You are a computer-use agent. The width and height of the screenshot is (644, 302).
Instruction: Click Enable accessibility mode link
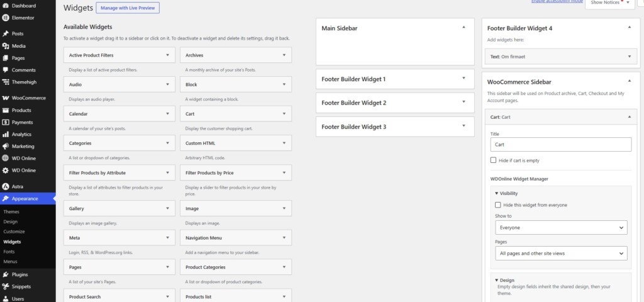(557, 2)
